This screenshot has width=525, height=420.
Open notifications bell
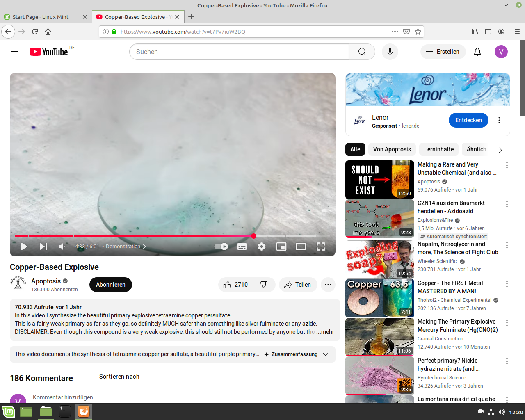pyautogui.click(x=477, y=52)
